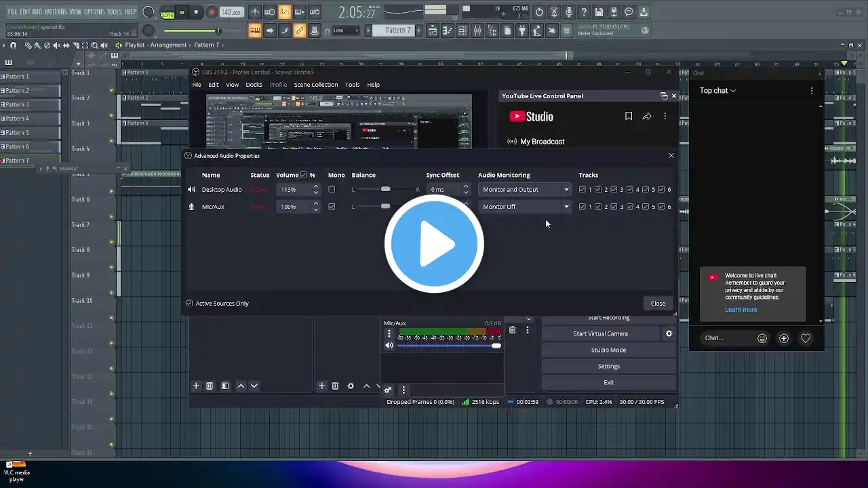The width and height of the screenshot is (868, 488).
Task: Follow the Learn more link in chat
Action: click(741, 310)
